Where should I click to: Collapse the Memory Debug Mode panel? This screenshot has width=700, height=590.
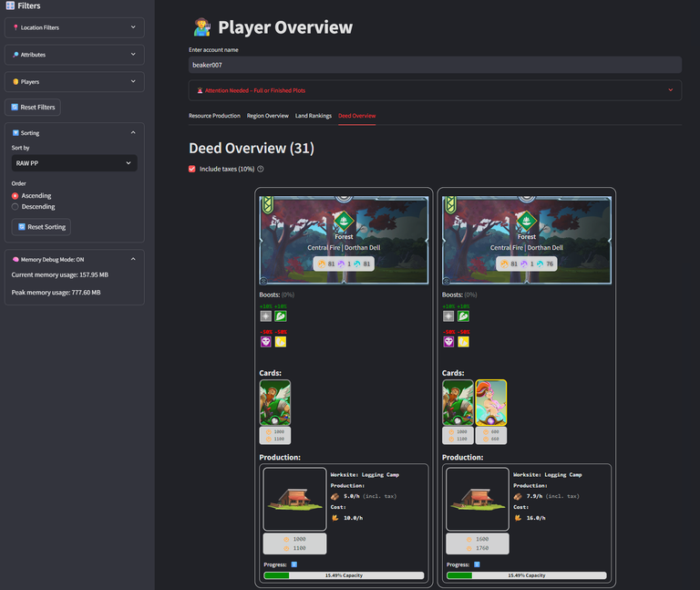click(x=74, y=259)
